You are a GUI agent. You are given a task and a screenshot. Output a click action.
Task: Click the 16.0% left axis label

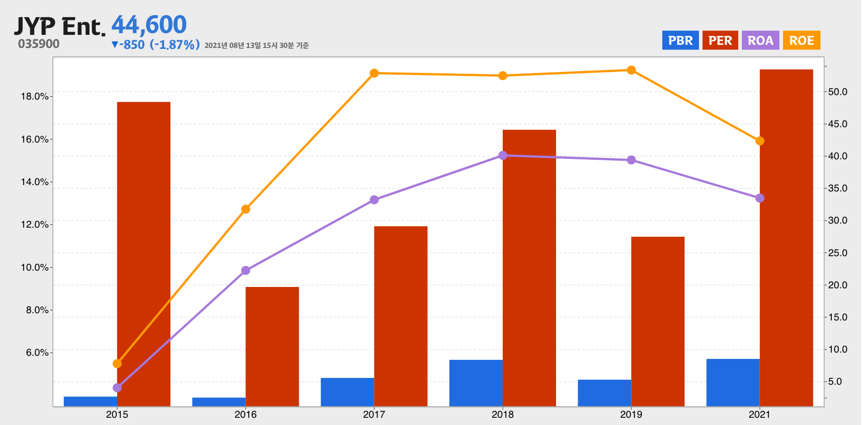coord(35,139)
